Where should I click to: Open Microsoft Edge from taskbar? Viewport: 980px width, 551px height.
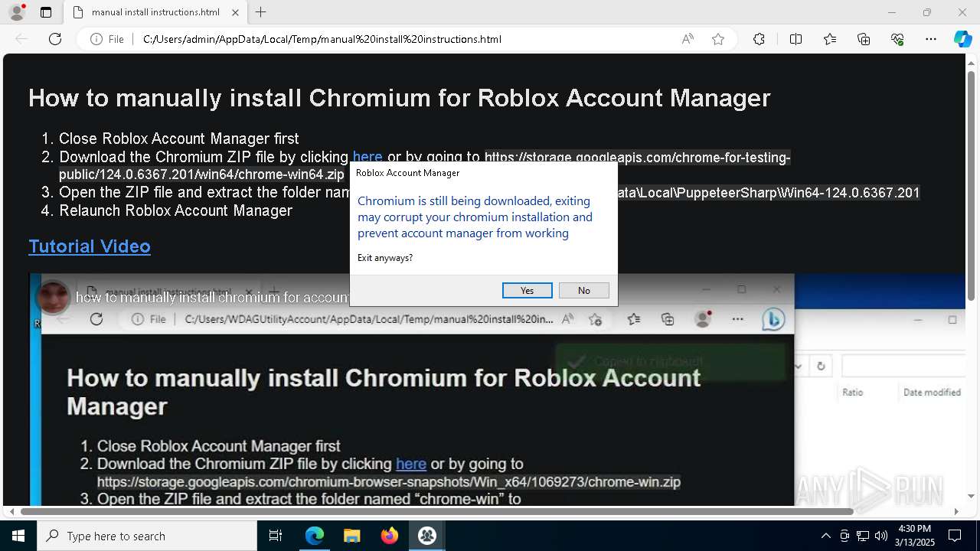point(315,536)
